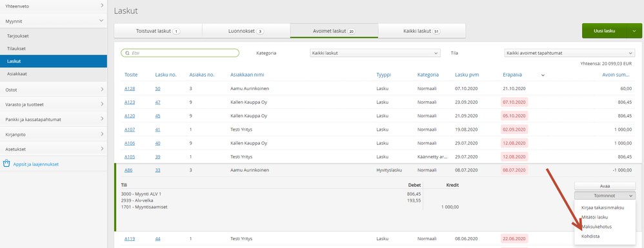Open voucher link A105
This screenshot has height=248, width=644.
point(130,157)
